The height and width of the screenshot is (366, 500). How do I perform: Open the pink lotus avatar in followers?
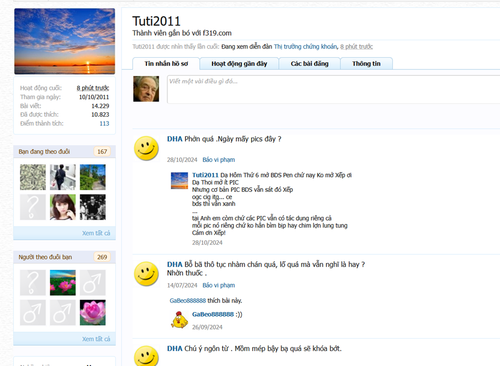pyautogui.click(x=93, y=313)
